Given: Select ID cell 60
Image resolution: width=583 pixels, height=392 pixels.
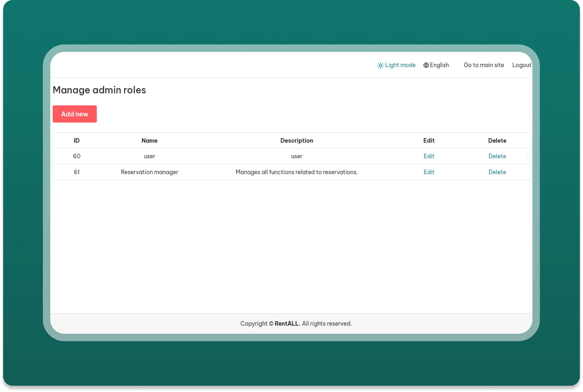Looking at the screenshot, I should click(x=76, y=156).
